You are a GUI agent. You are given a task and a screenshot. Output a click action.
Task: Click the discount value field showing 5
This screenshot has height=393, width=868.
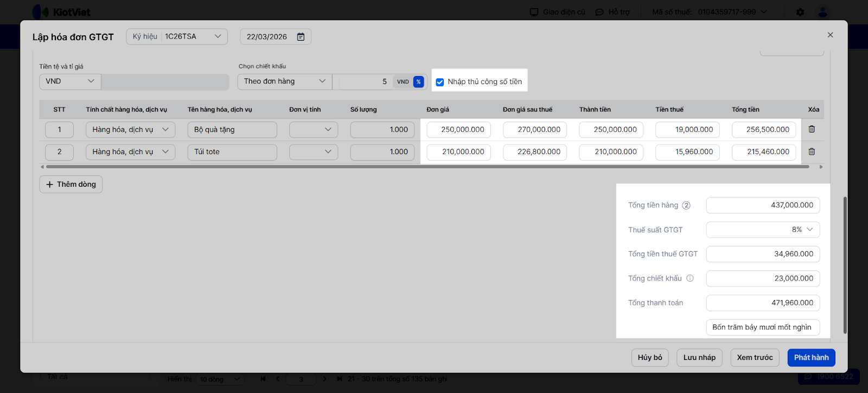[x=362, y=81]
